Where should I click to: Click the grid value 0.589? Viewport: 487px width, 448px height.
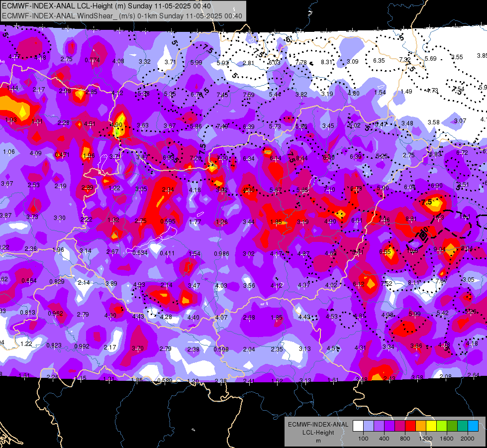click(165, 380)
